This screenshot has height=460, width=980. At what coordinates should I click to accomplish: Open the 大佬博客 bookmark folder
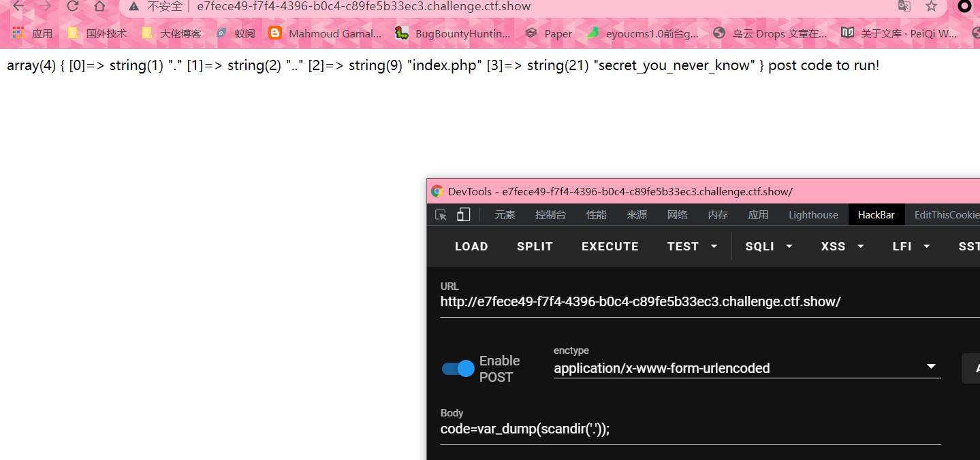pyautogui.click(x=171, y=33)
